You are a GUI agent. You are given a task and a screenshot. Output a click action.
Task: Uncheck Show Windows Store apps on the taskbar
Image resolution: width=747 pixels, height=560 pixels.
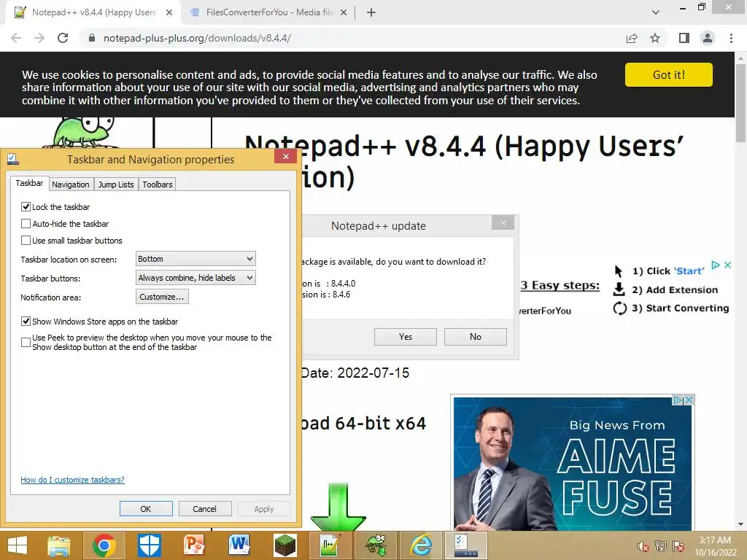coord(26,322)
